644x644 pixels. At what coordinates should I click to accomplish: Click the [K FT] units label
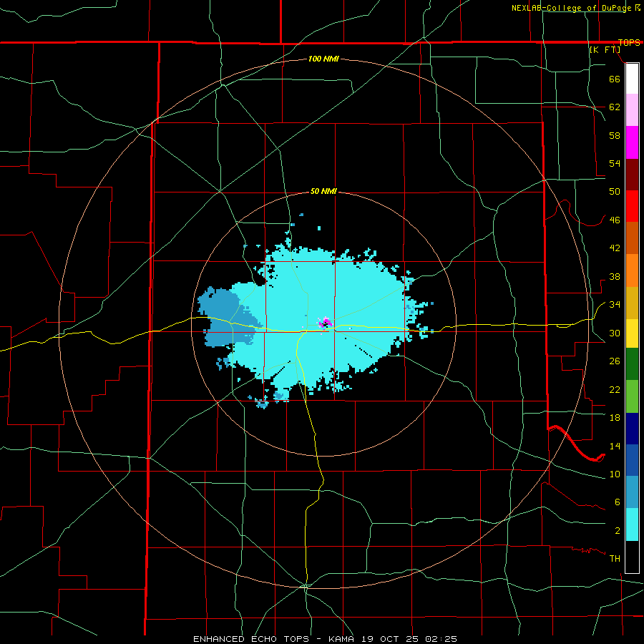point(605,49)
